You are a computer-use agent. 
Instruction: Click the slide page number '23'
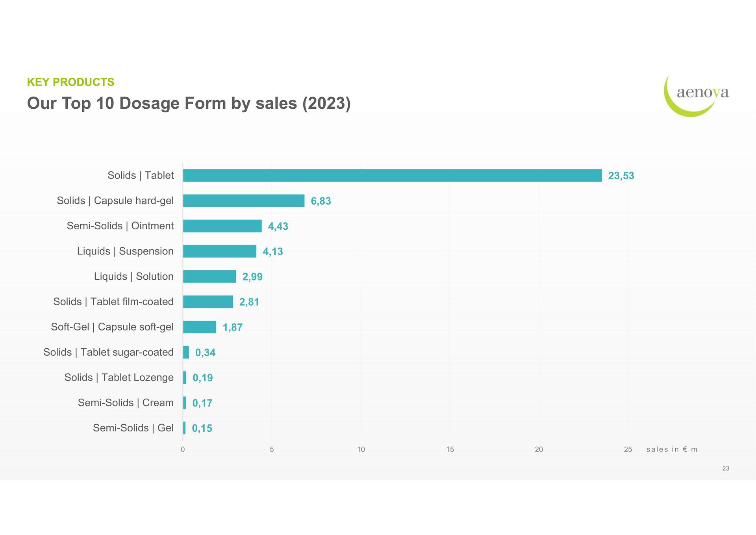pyautogui.click(x=726, y=468)
